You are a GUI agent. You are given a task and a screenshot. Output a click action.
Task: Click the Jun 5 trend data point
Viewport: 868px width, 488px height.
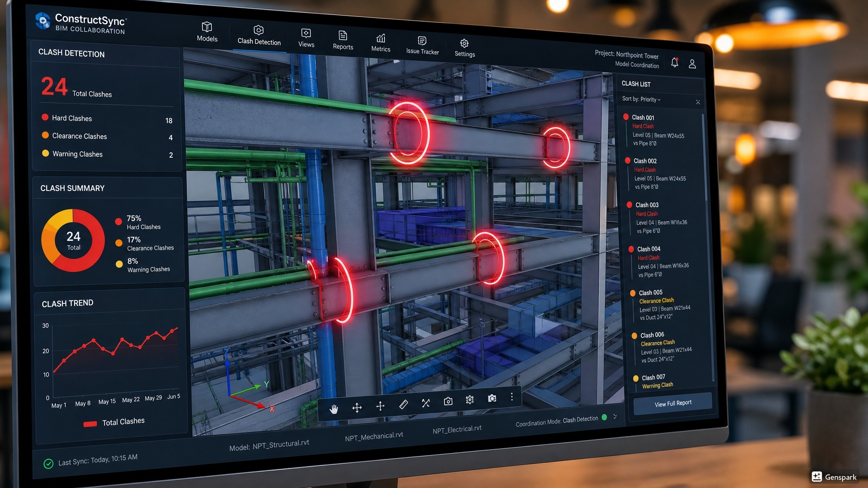[172, 330]
